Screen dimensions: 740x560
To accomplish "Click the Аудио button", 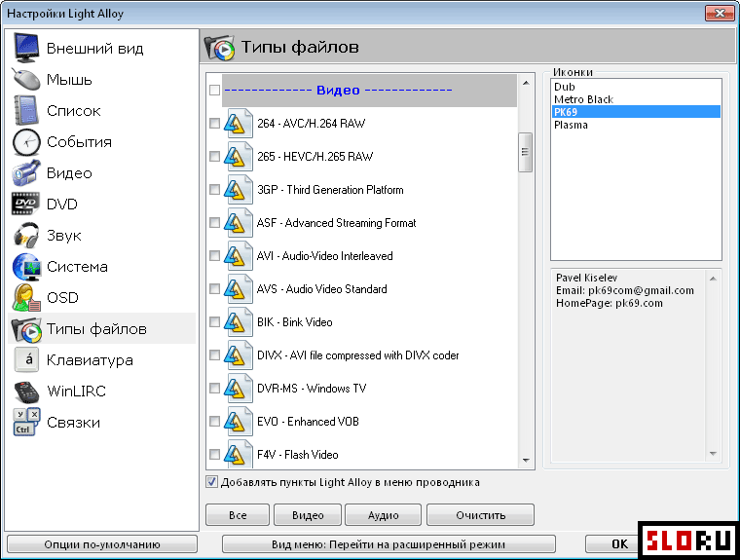I will [384, 514].
